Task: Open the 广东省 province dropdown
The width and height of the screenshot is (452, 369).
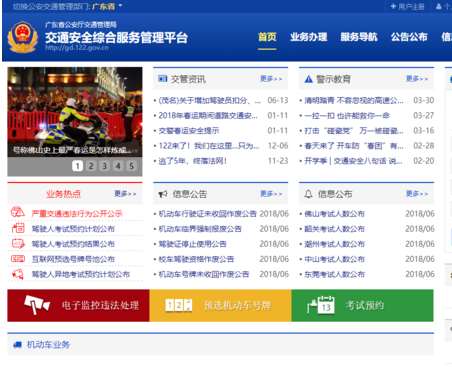Action: (x=107, y=6)
